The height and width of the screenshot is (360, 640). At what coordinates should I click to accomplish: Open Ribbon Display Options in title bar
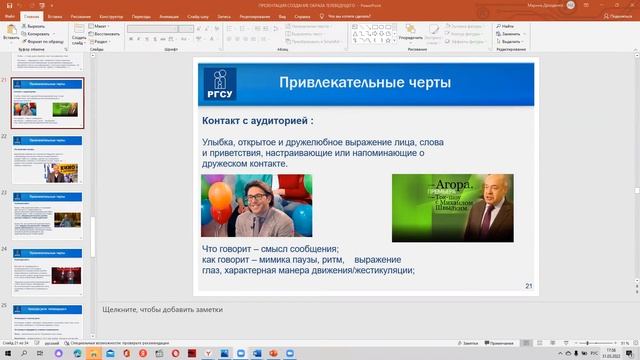pyautogui.click(x=586, y=5)
